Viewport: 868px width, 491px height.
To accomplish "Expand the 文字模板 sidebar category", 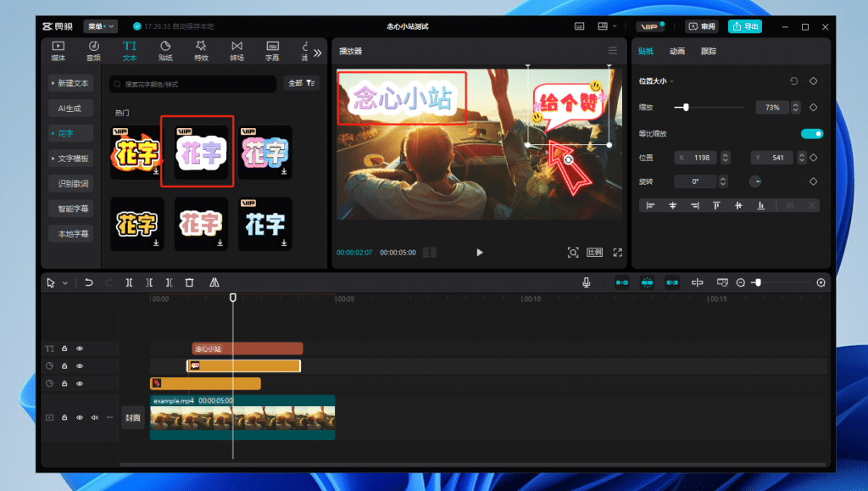I will (x=71, y=159).
